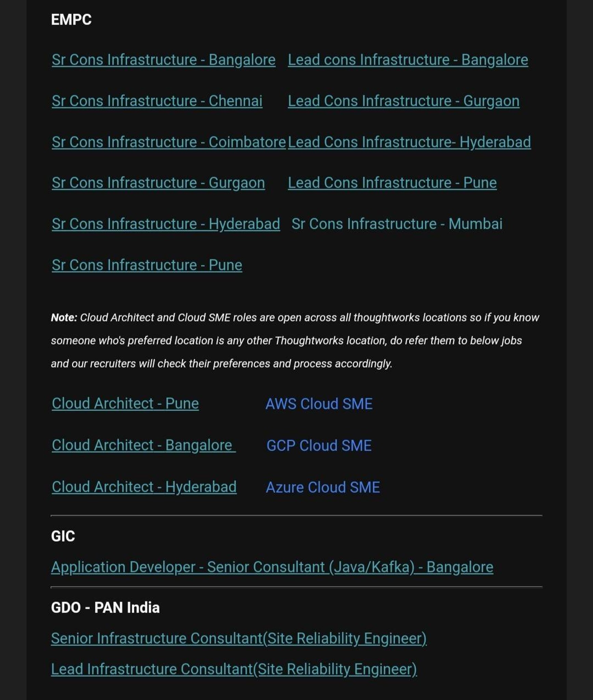Open Application Developer Java/Kafka Bangalore link
This screenshot has height=700, width=593.
272,567
